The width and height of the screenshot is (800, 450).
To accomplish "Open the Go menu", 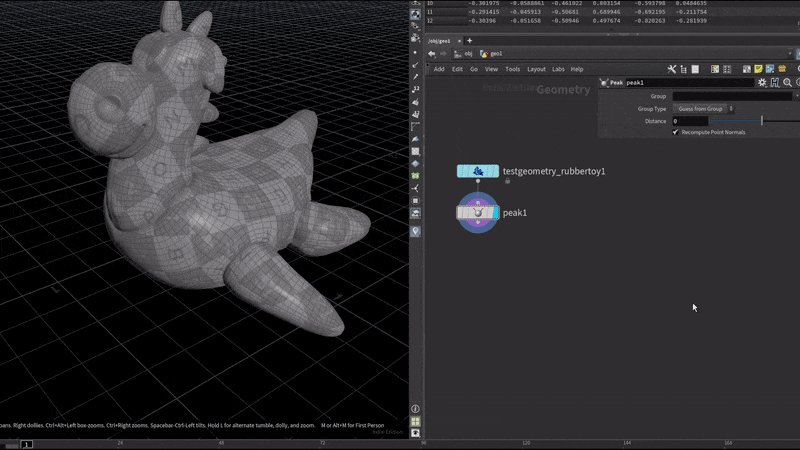I will pyautogui.click(x=474, y=69).
